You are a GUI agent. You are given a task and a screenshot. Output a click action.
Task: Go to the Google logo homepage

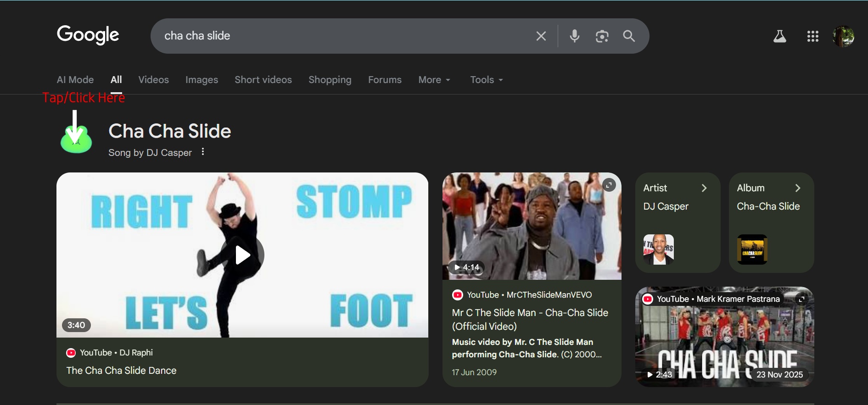(x=88, y=35)
